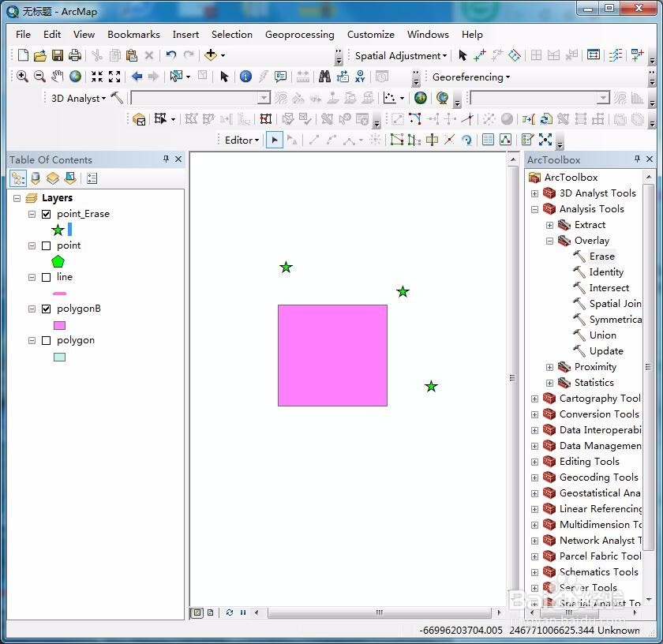Open the Windows menu
Viewport: 663px width, 644px height.
pyautogui.click(x=428, y=34)
